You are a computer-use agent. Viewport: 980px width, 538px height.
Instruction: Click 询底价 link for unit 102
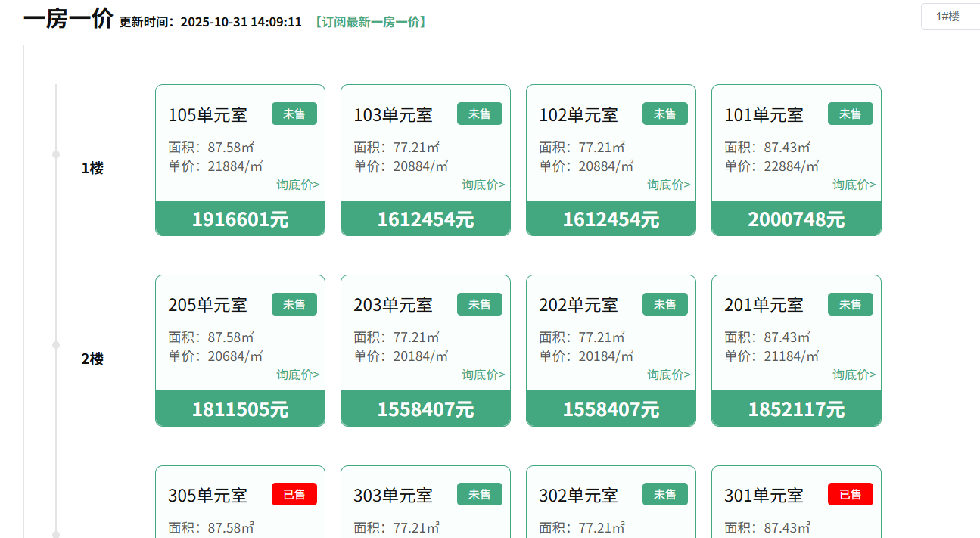coord(668,185)
